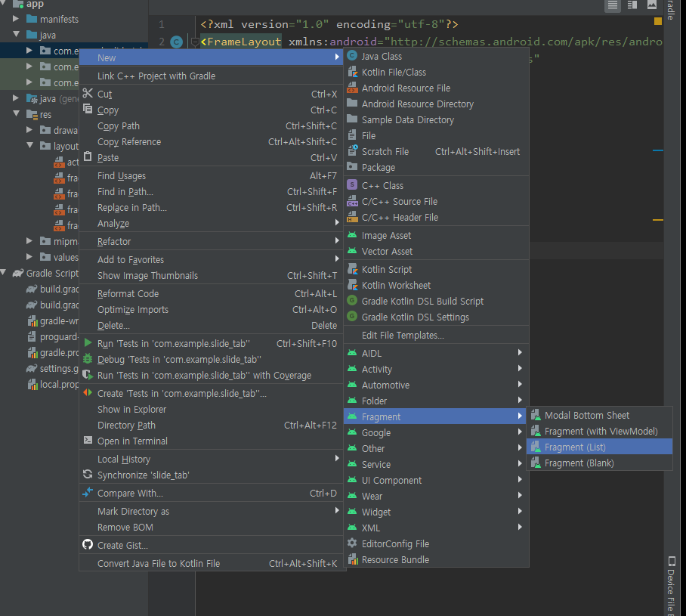The width and height of the screenshot is (686, 616).
Task: Open the Activity templates submenu
Action: tap(436, 369)
